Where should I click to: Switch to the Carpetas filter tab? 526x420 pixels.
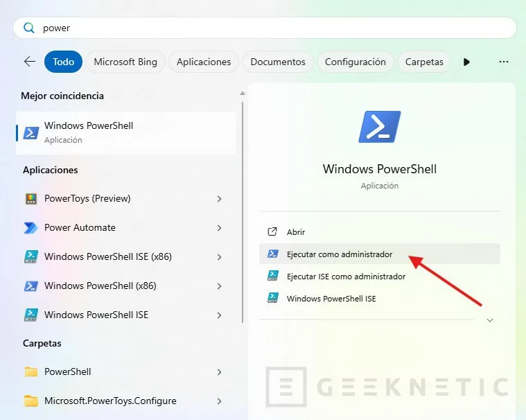tap(424, 62)
